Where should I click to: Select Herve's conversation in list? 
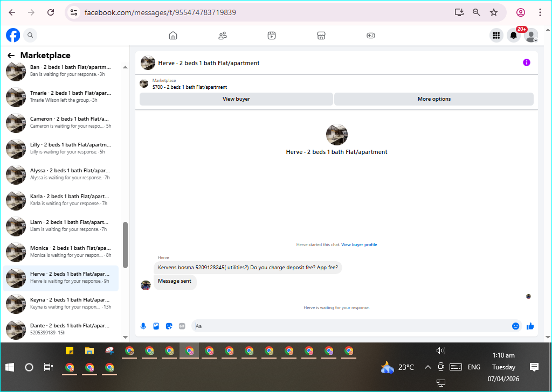click(x=61, y=278)
